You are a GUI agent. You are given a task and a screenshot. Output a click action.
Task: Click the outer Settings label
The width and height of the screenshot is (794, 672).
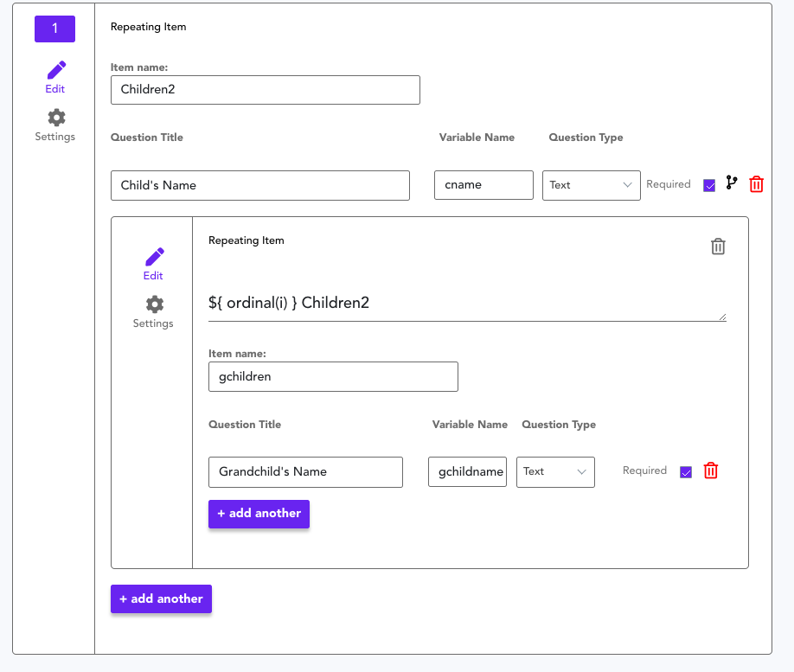54,137
